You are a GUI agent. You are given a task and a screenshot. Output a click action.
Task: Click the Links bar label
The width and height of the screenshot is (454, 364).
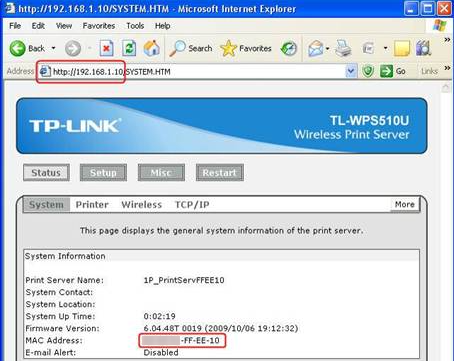(x=429, y=71)
